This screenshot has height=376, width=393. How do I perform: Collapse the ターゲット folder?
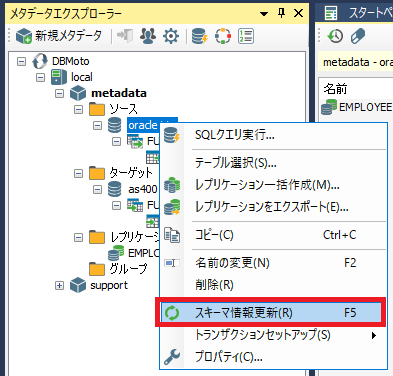(x=78, y=173)
